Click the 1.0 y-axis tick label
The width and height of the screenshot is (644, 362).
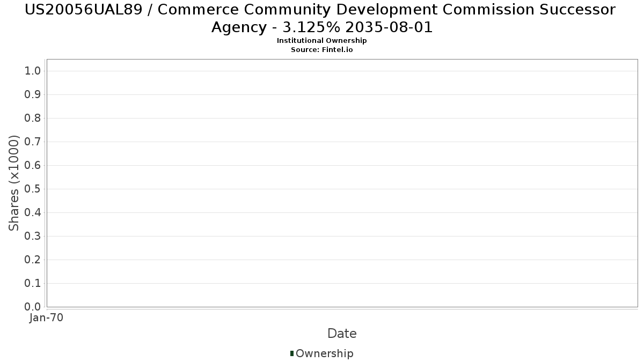coord(33,71)
